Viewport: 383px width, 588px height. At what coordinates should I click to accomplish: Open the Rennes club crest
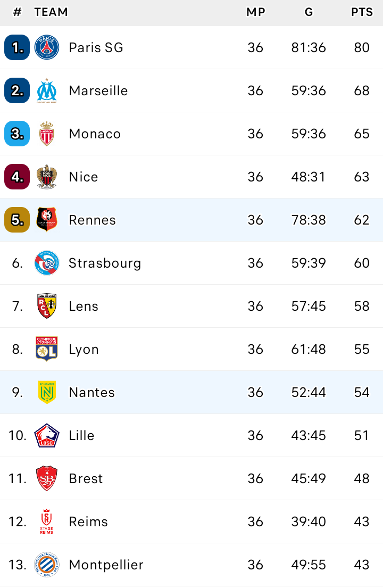[47, 220]
